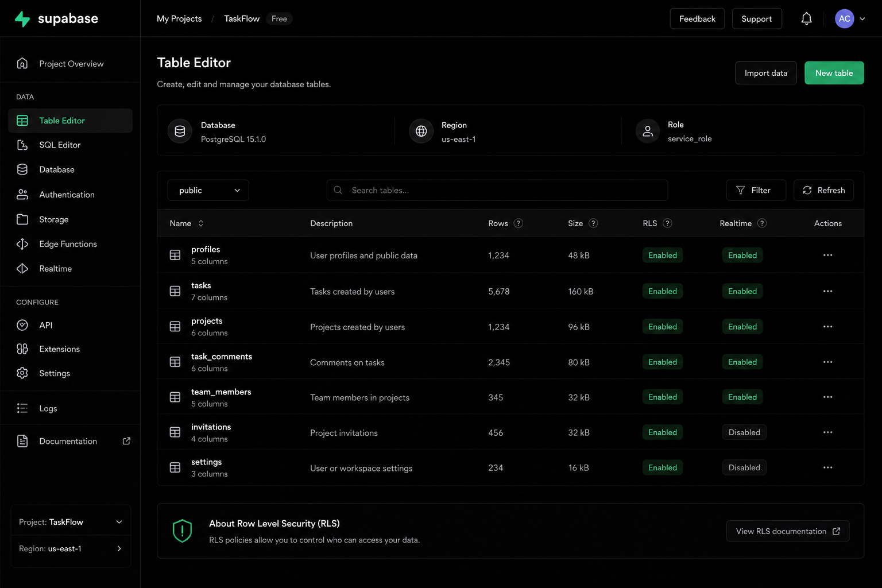Open View RLS documentation link
This screenshot has height=588, width=882.
(x=787, y=531)
